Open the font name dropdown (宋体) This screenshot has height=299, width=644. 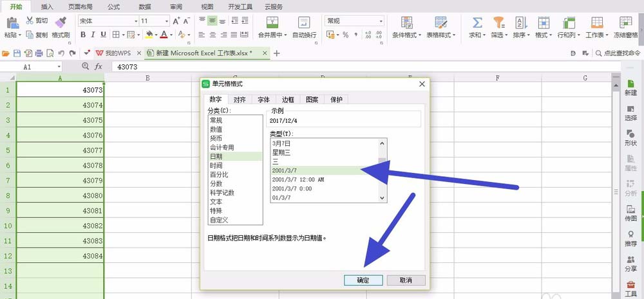coord(136,21)
